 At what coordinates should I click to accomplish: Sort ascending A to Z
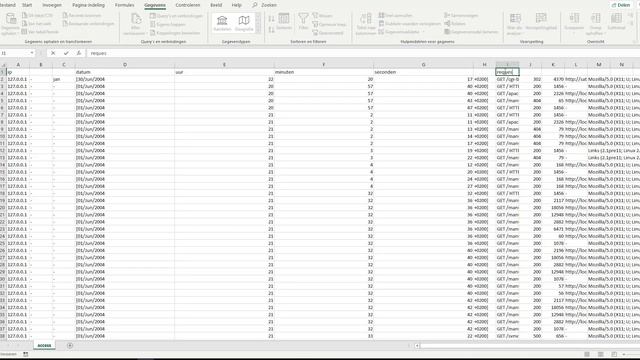pyautogui.click(x=272, y=19)
